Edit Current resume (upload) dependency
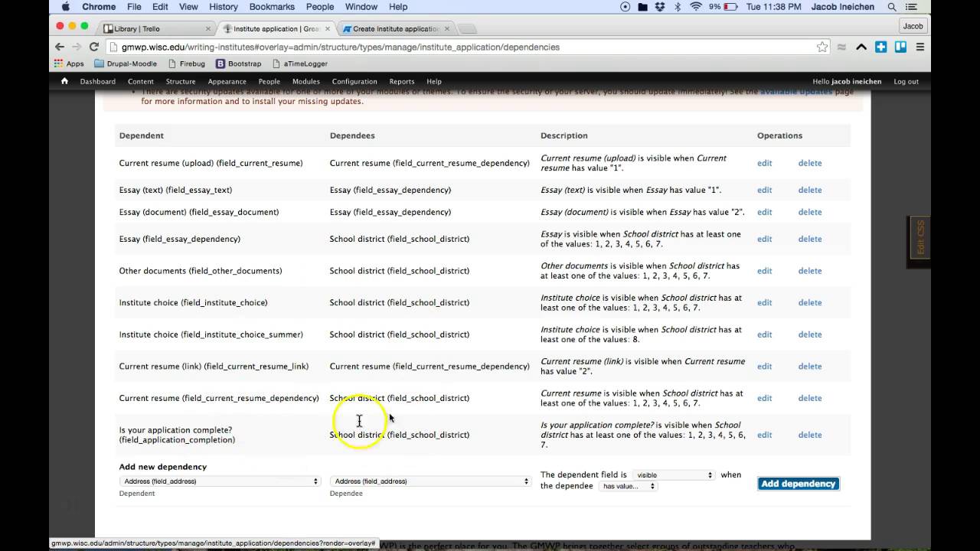Screen dimensions: 980x551 [764, 163]
